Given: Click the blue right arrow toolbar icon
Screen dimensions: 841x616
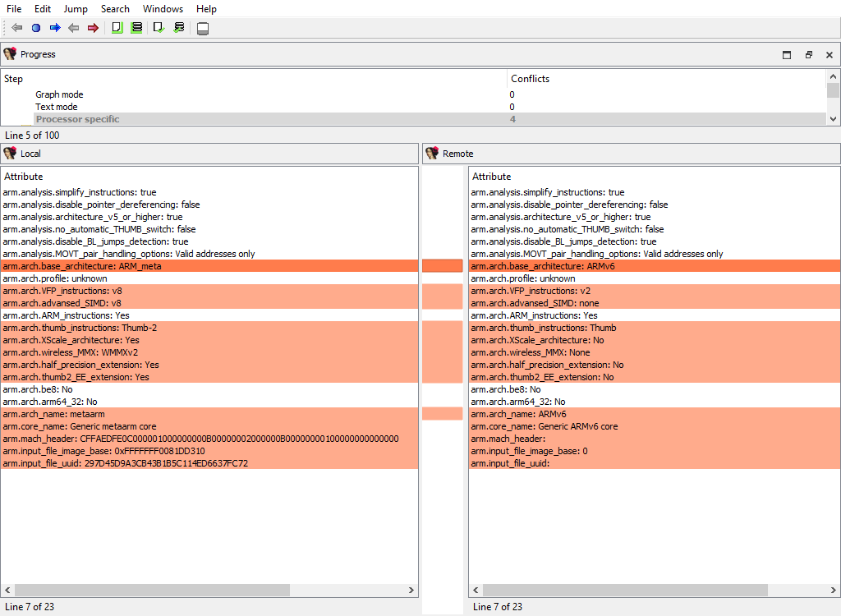Looking at the screenshot, I should [x=55, y=28].
